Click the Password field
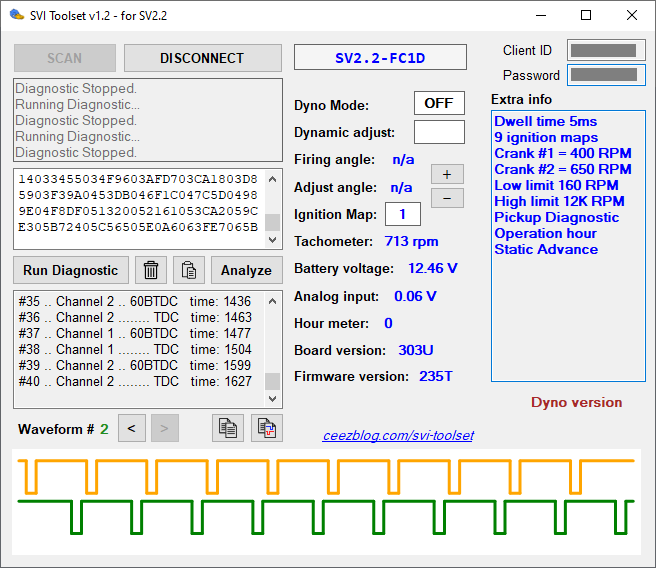Image resolution: width=656 pixels, height=568 pixels. coord(606,75)
